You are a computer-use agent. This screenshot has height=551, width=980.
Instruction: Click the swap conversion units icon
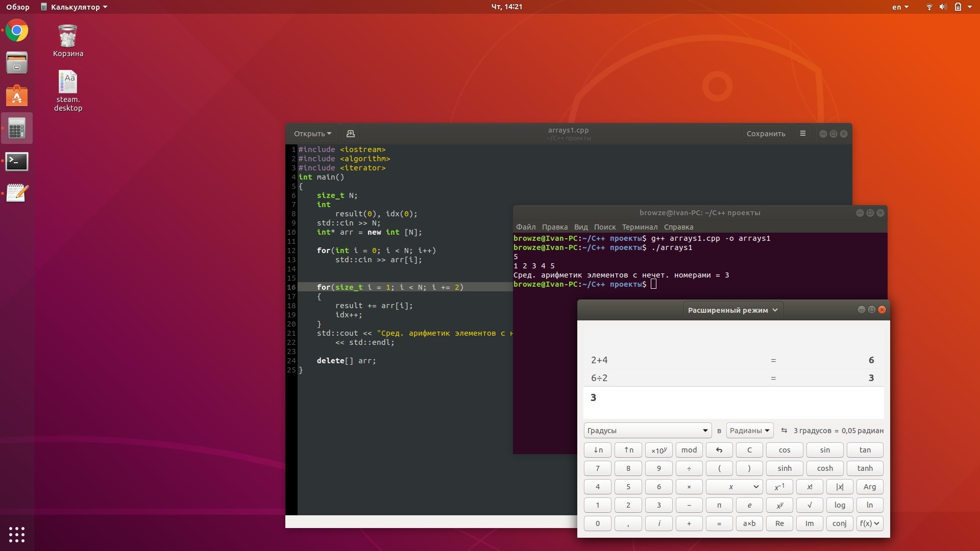(784, 431)
